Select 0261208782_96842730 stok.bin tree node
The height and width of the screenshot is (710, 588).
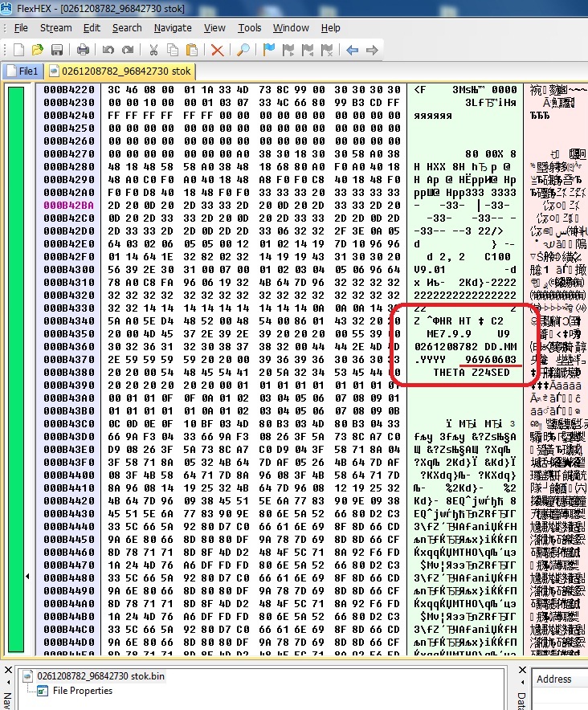pos(100,676)
